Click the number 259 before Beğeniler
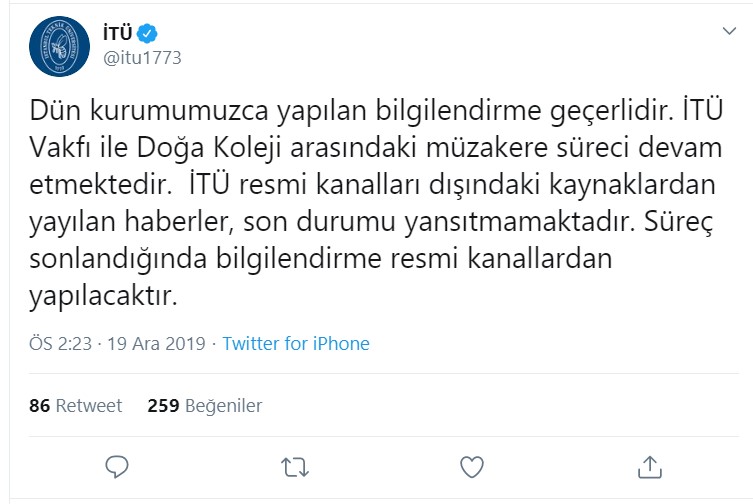This screenshot has width=753, height=504. point(163,405)
